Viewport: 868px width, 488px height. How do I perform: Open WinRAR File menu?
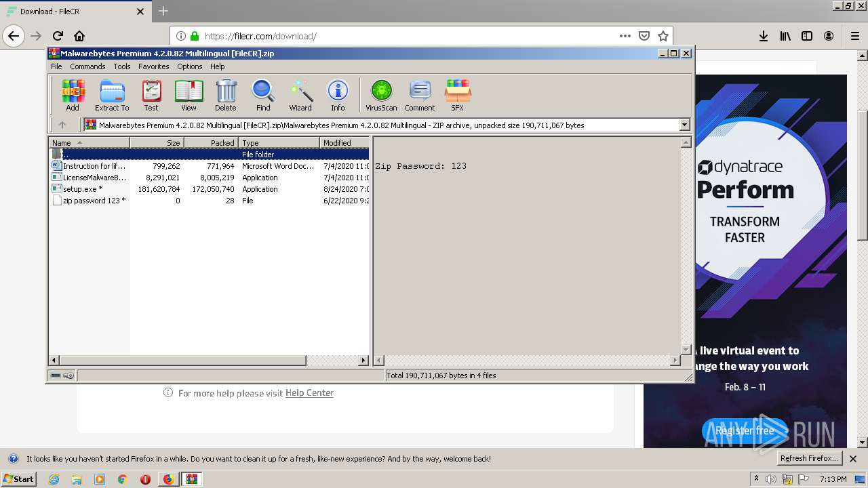(56, 66)
